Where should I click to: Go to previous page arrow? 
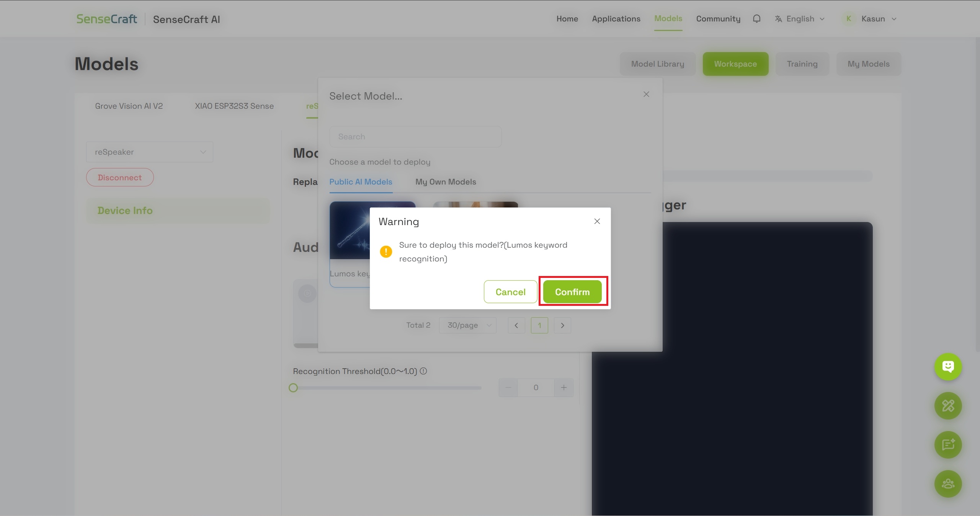(516, 325)
